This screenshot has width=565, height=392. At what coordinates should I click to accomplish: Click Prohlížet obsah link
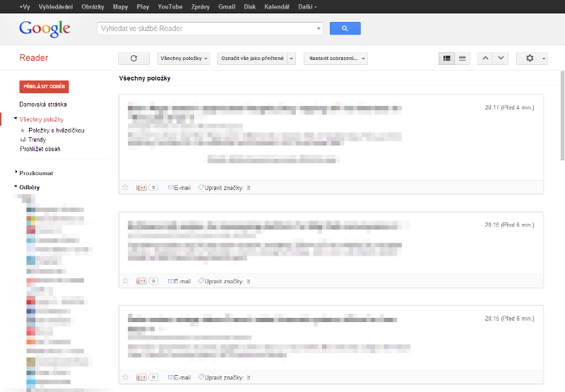[40, 149]
